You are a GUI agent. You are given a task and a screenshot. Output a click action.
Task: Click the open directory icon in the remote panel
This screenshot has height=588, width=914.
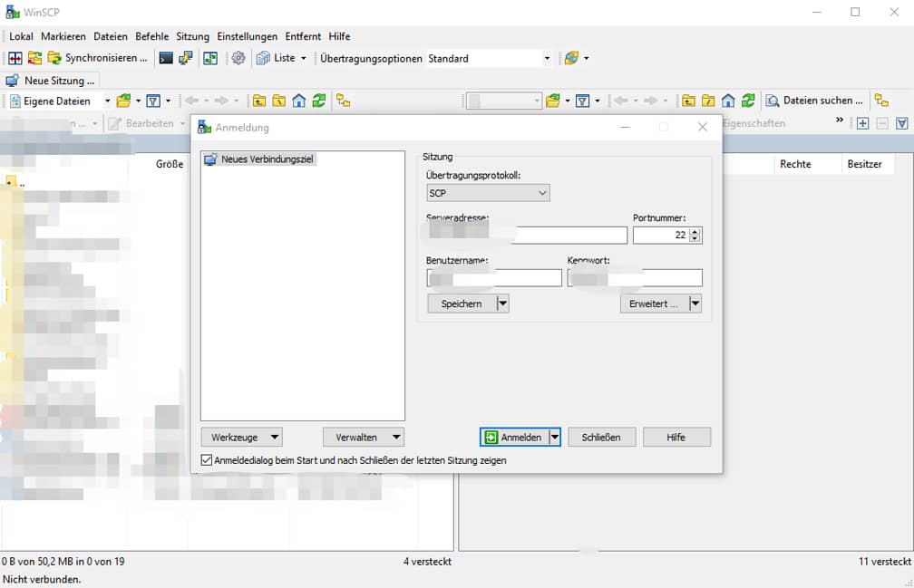[553, 101]
